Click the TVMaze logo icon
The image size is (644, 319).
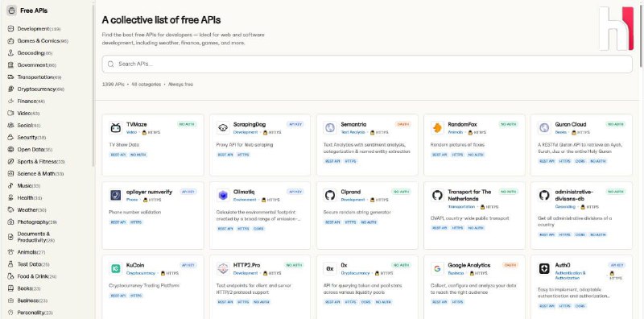[x=116, y=128]
